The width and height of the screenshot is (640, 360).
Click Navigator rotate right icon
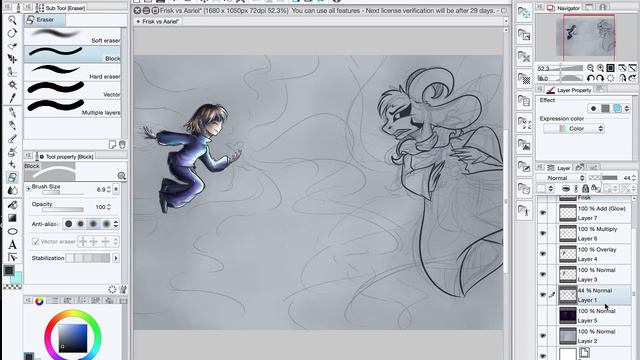600,78
